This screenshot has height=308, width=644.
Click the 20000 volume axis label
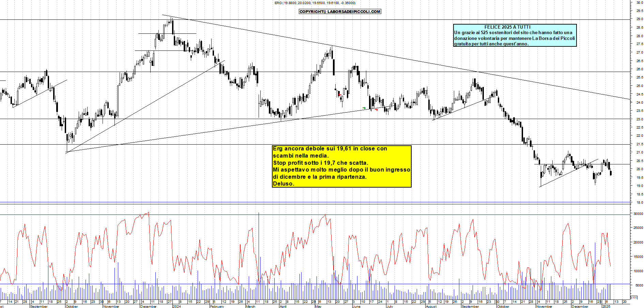point(638,243)
